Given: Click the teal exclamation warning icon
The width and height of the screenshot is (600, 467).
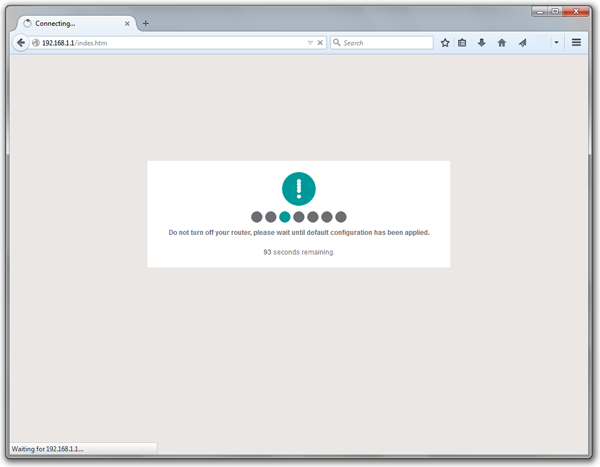Looking at the screenshot, I should coord(299,189).
